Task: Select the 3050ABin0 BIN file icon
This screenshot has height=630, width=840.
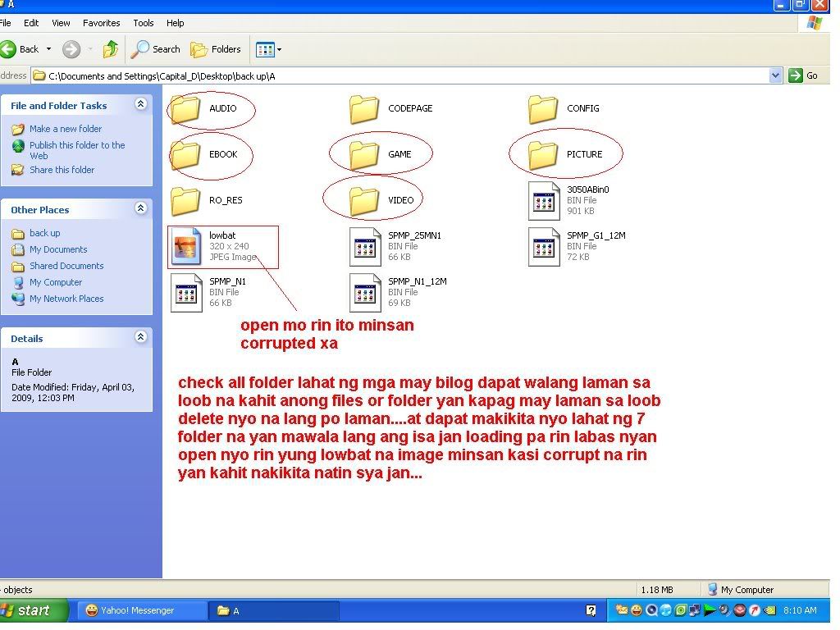Action: coord(544,202)
